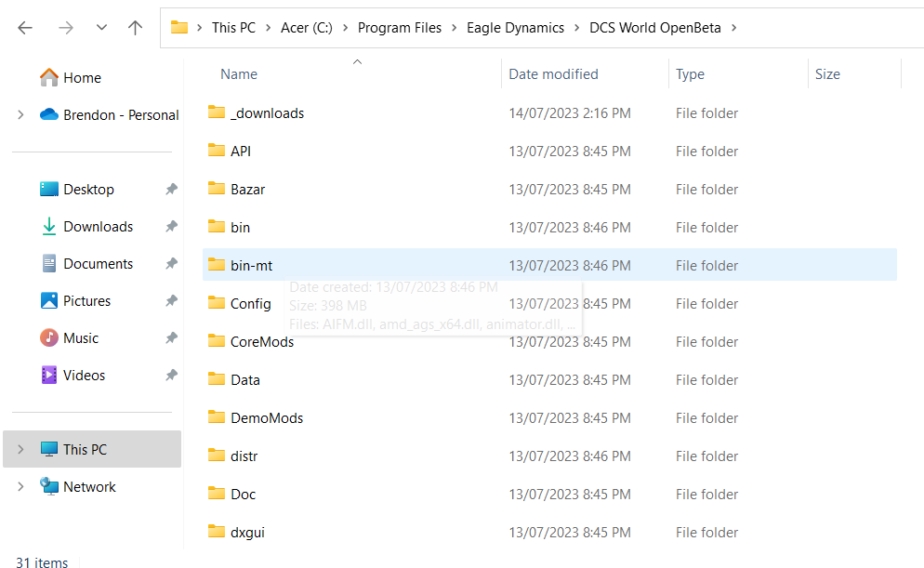Viewport: 924px width, 568px height.
Task: Expand chevron after Program Files breadcrumb
Action: [455, 28]
